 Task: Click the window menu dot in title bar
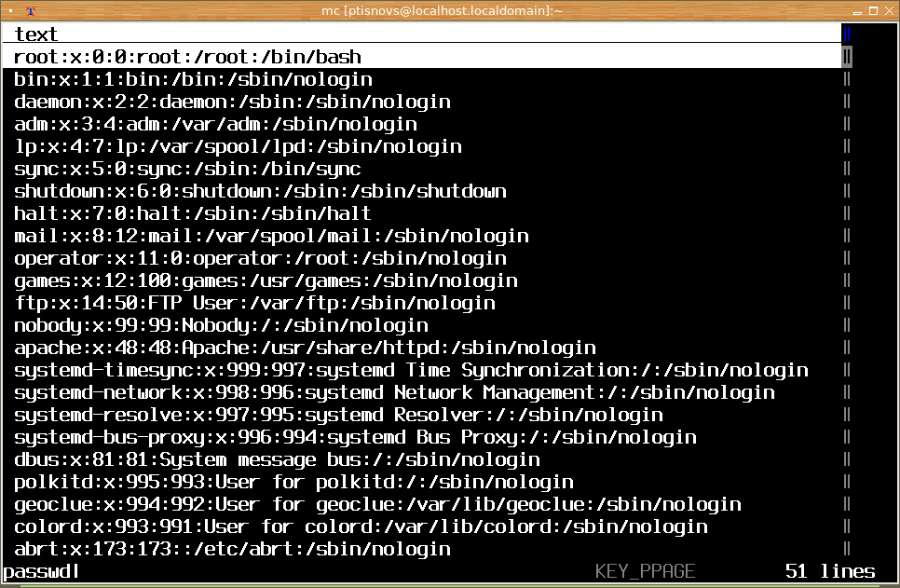(x=11, y=11)
